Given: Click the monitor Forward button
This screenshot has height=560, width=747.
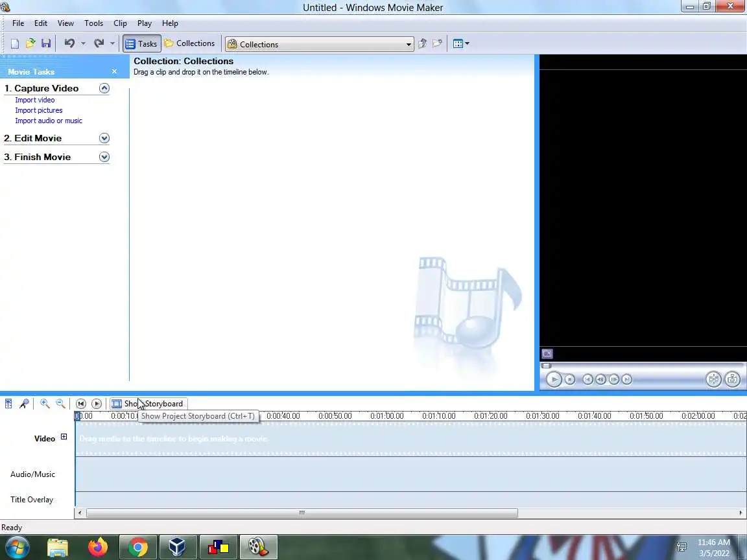Looking at the screenshot, I should pyautogui.click(x=627, y=380).
